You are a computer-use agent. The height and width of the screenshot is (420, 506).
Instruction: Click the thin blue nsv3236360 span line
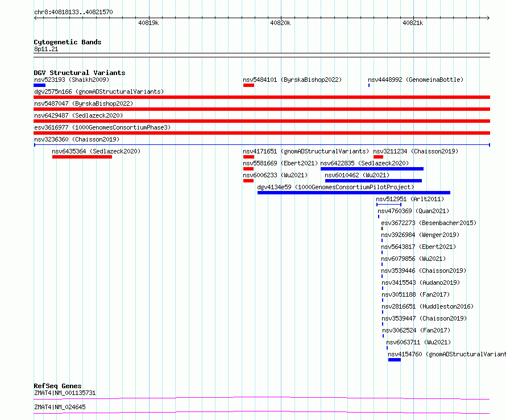point(262,145)
